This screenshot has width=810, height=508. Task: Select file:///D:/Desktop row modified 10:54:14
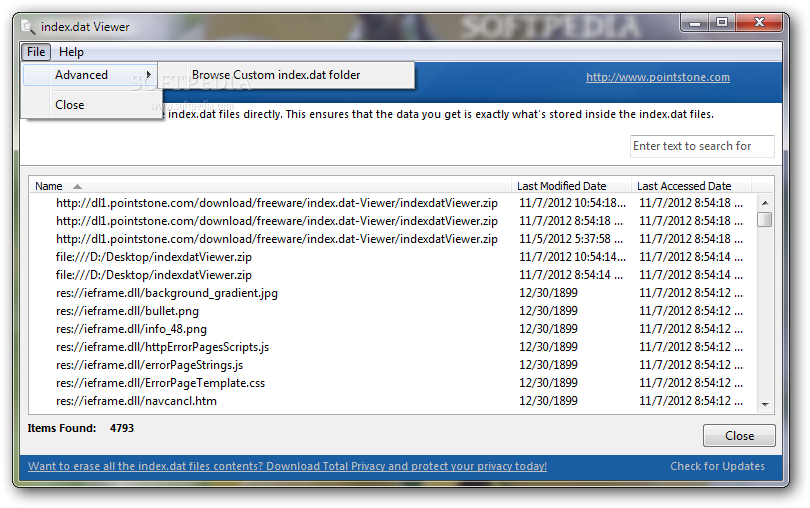393,257
